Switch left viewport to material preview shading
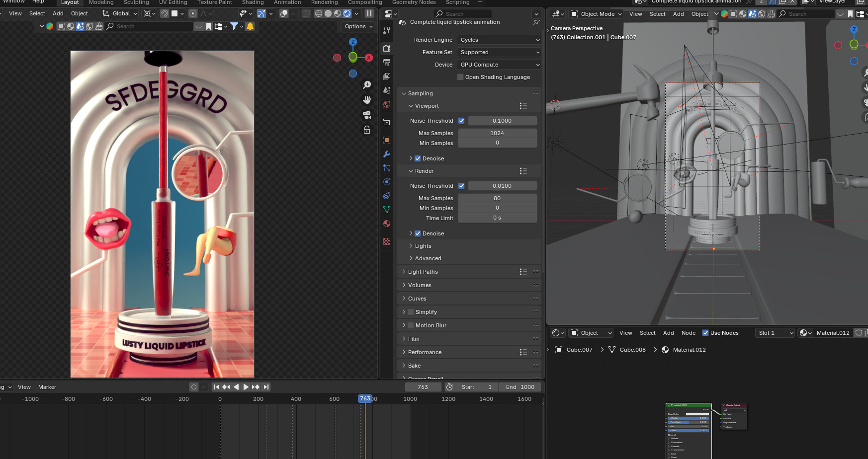Screen dimensions: 868x459 pyautogui.click(x=338, y=13)
